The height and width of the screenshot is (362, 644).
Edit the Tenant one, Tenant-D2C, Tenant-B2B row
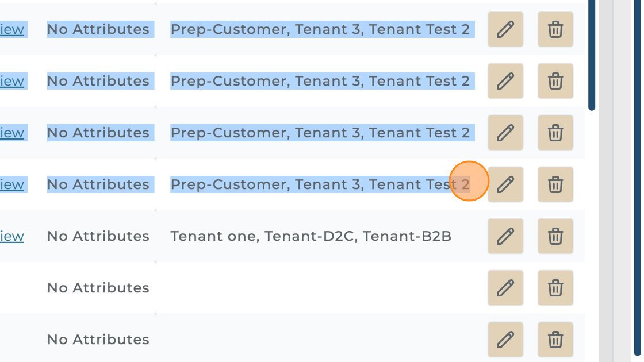pyautogui.click(x=505, y=236)
